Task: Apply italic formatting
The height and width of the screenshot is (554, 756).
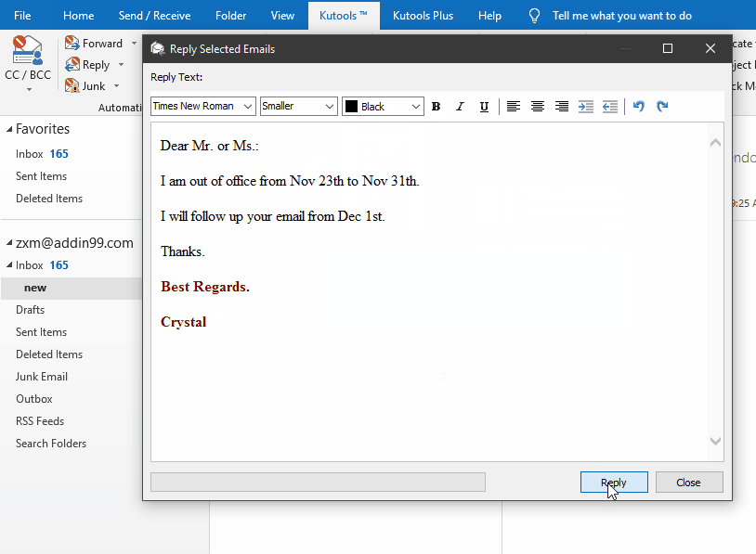Action: point(460,106)
